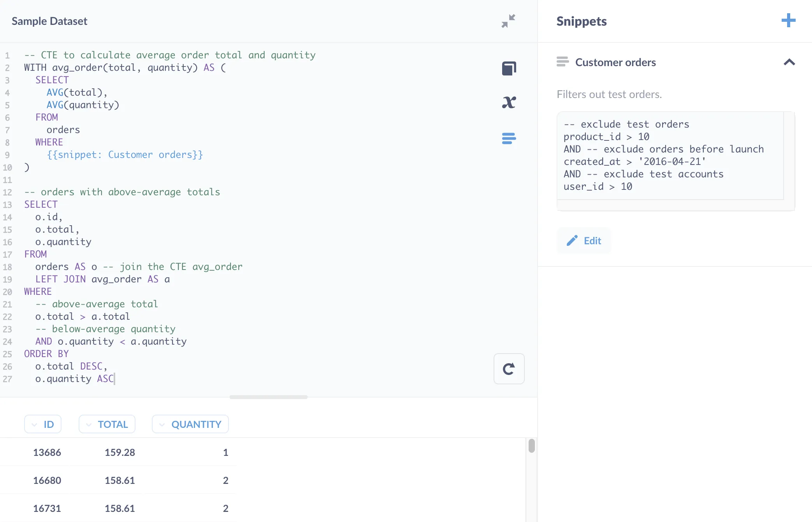Open the TOTAL column dropdown
The image size is (812, 522).
(107, 424)
